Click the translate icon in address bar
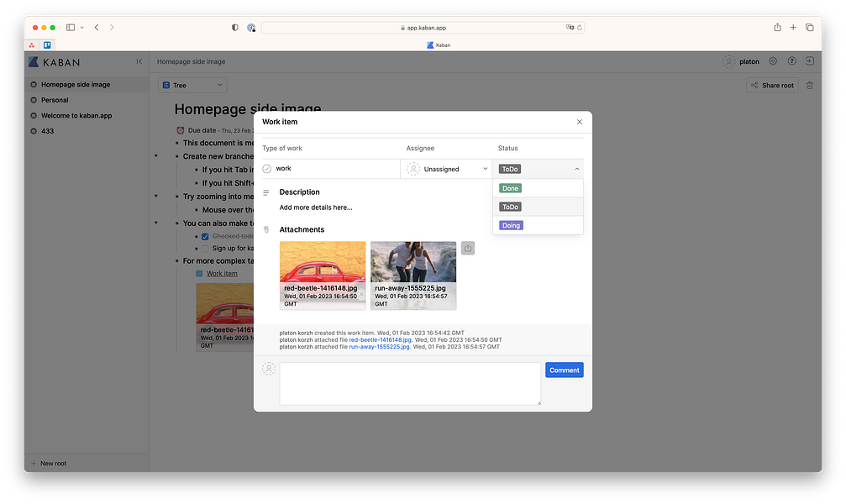 click(x=570, y=27)
